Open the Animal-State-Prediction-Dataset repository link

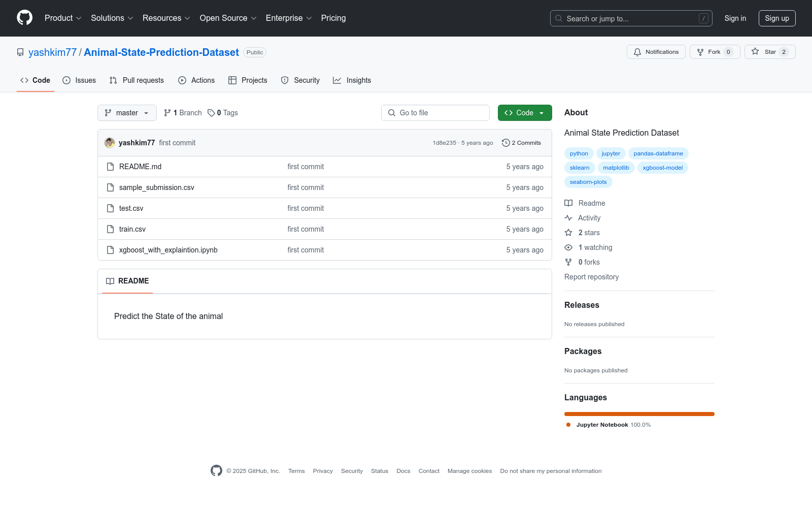coord(161,52)
